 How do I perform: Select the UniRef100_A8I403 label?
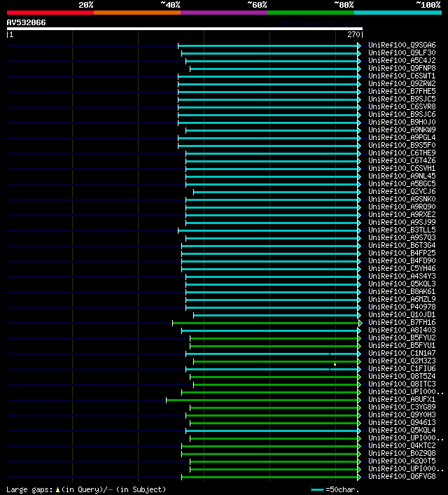pyautogui.click(x=402, y=330)
